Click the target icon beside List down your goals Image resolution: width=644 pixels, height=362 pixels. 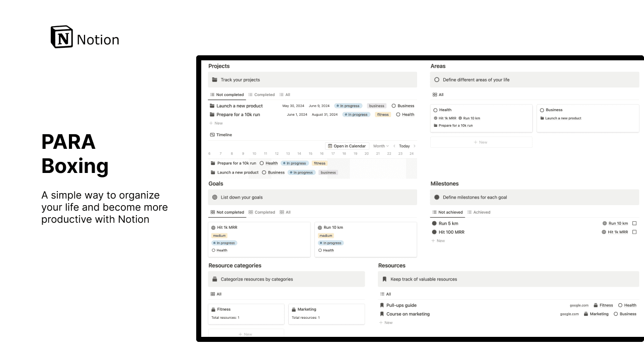click(x=214, y=197)
